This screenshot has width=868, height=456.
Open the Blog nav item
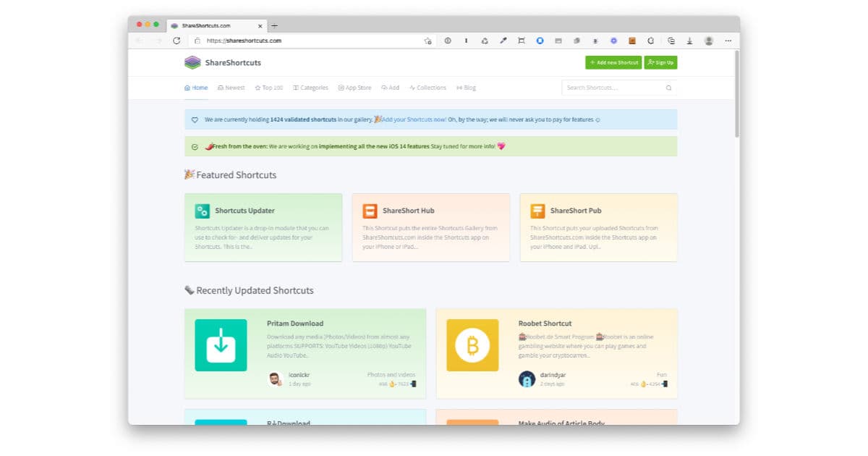coord(466,88)
